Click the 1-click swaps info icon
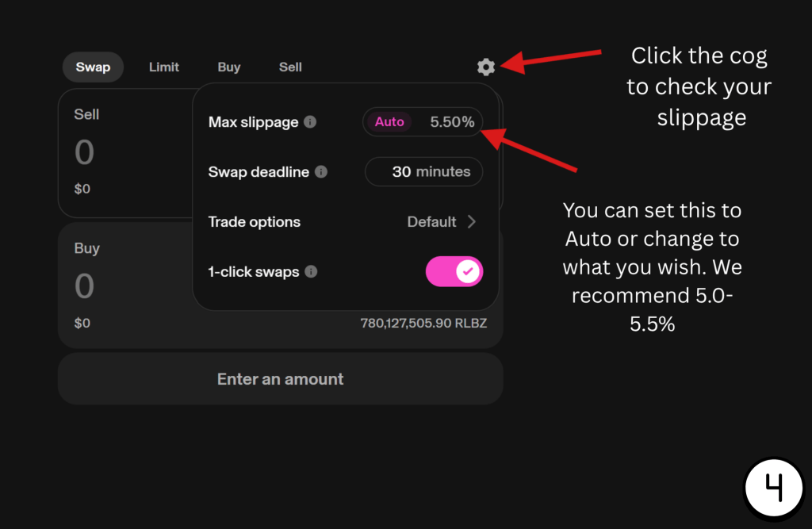Viewport: 812px width, 529px height. click(312, 271)
